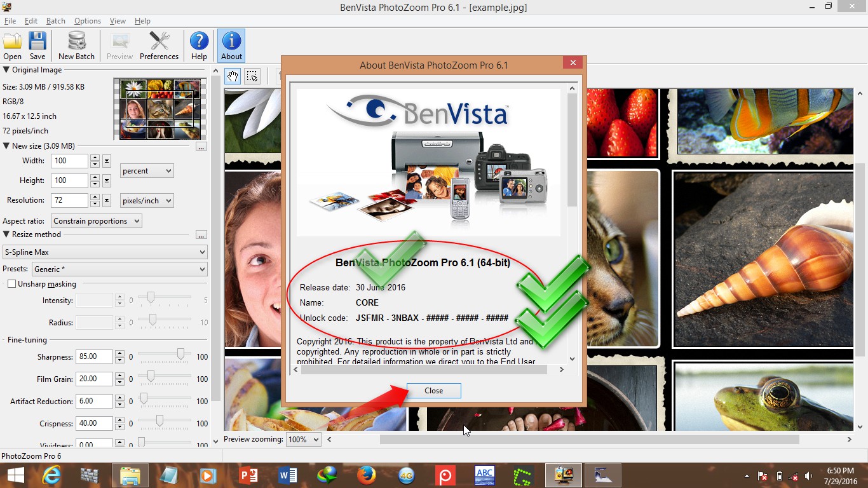Open the percent units dropdown
868x488 pixels.
point(147,171)
